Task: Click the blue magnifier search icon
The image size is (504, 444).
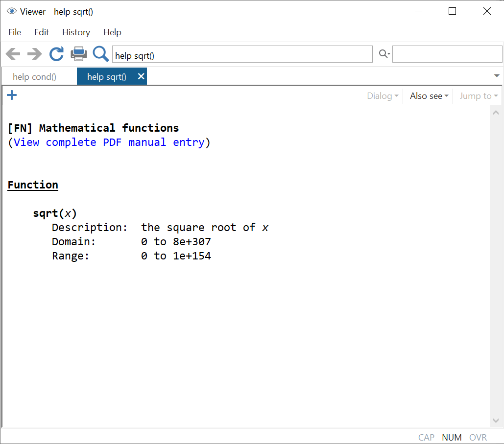Action: pyautogui.click(x=101, y=54)
